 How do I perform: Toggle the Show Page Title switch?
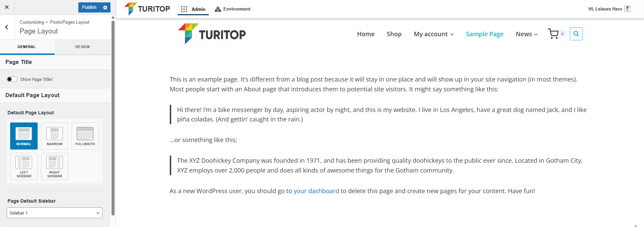tap(12, 79)
